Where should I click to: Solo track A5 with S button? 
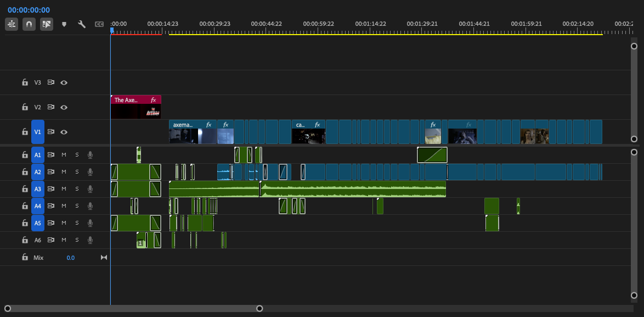point(77,223)
